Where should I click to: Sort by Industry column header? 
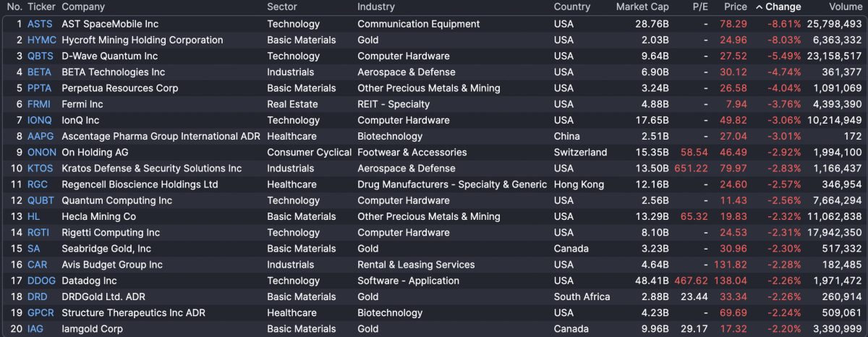(x=376, y=7)
